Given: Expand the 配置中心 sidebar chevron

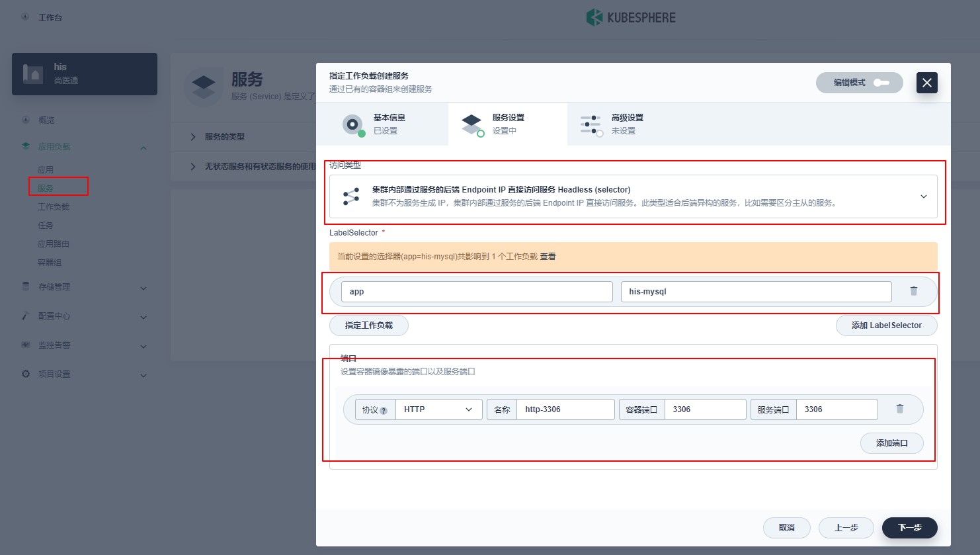Looking at the screenshot, I should pyautogui.click(x=143, y=317).
